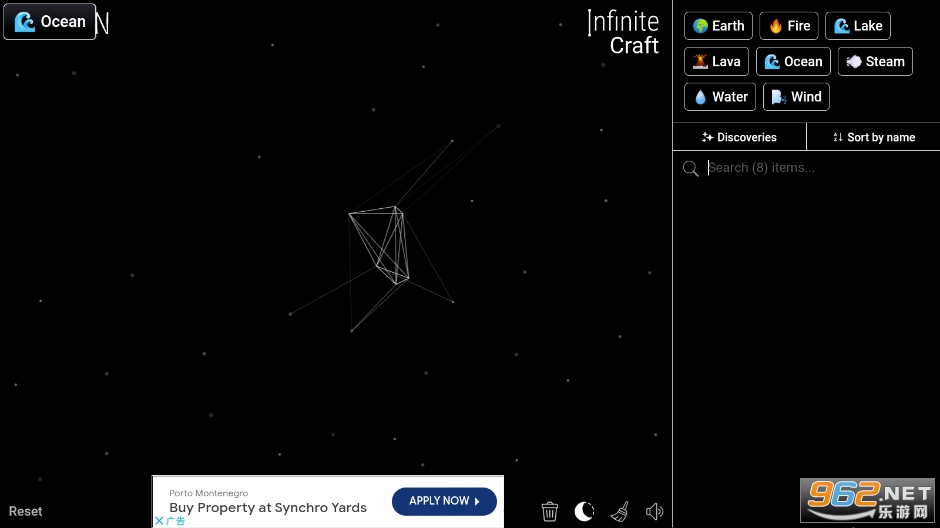Close the ad with the X icon
The height and width of the screenshot is (528, 940).
(x=159, y=521)
